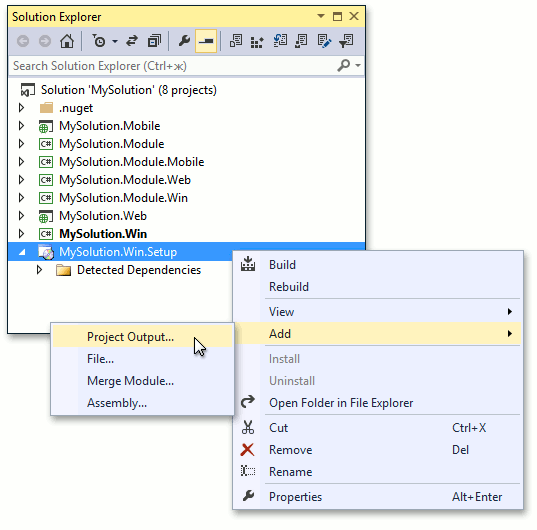Open the Registry Editor toolbar icon
This screenshot has height=530, width=537.
257,42
